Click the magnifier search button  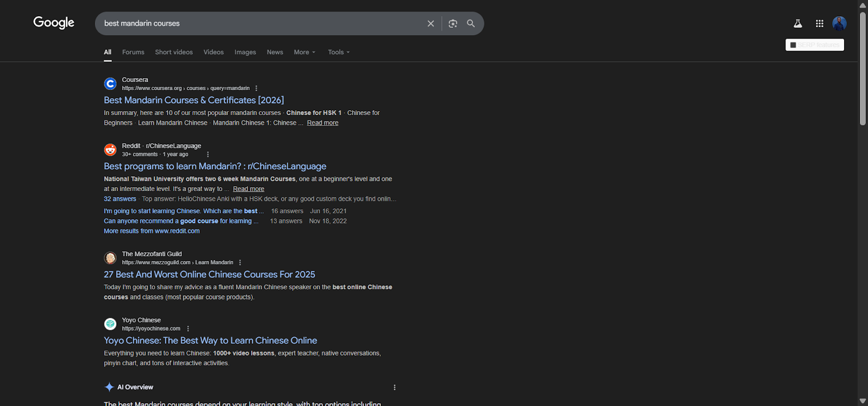tap(471, 23)
